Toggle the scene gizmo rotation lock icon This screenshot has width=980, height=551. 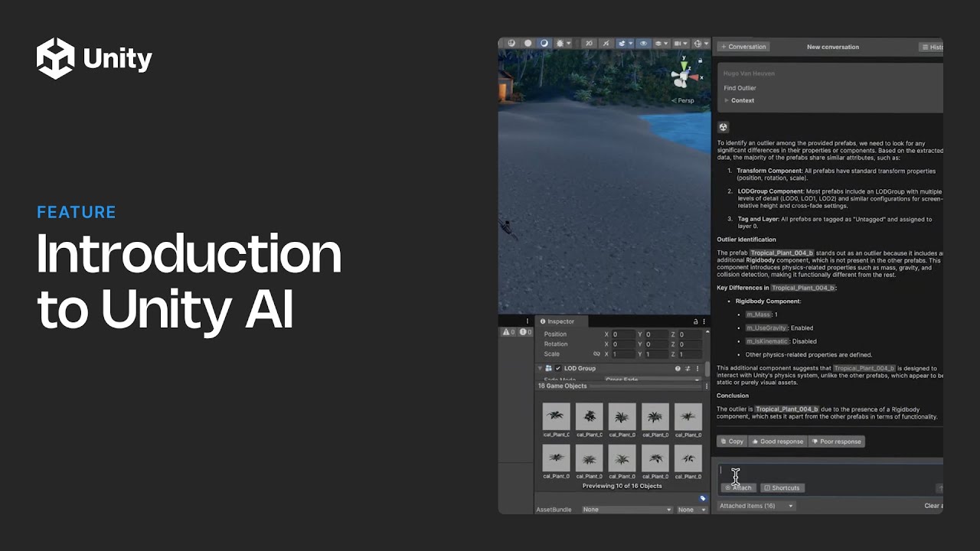click(700, 60)
